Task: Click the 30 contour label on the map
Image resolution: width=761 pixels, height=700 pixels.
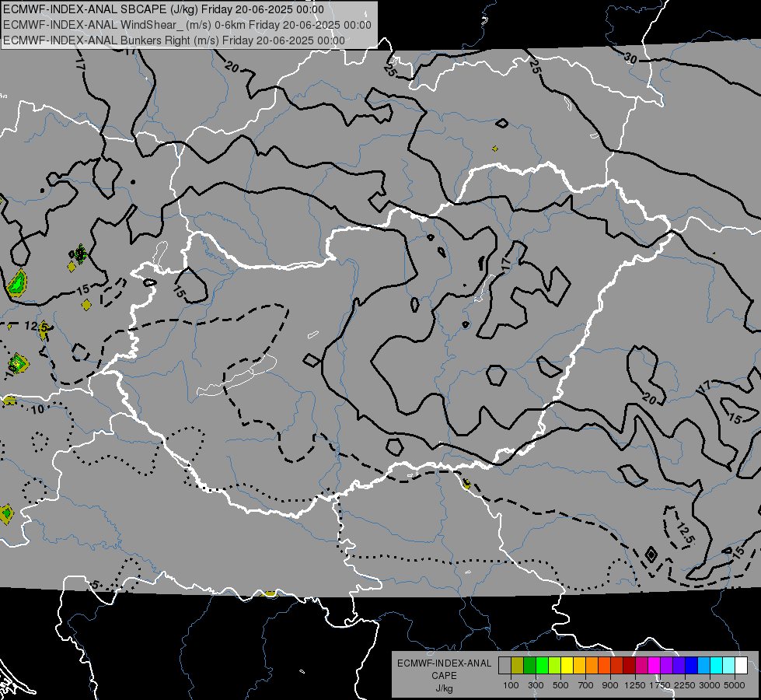Action: 630,59
